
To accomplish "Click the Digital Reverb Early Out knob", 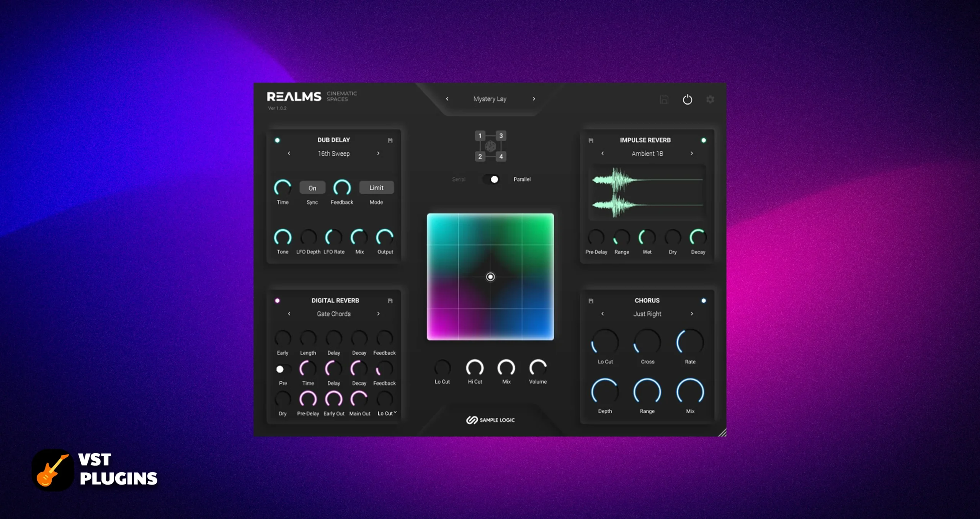I will pos(334,399).
